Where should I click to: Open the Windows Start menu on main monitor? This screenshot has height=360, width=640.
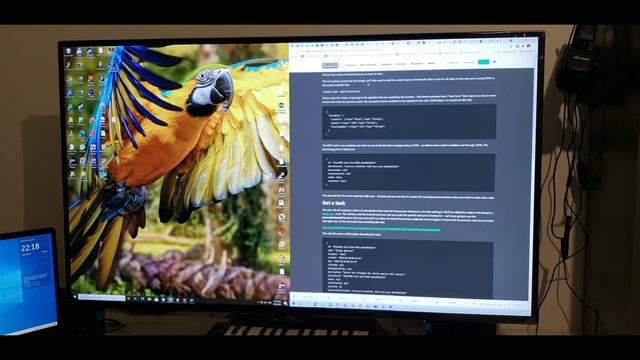(75, 297)
